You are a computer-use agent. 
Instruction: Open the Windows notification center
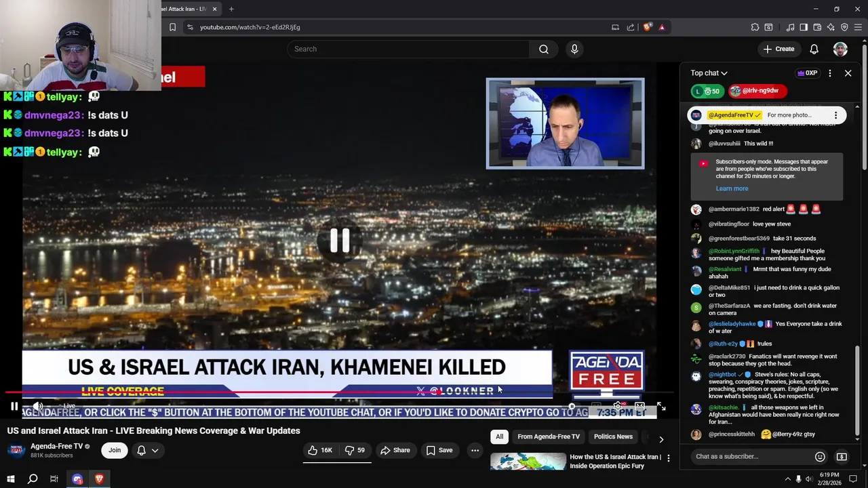pos(853,479)
